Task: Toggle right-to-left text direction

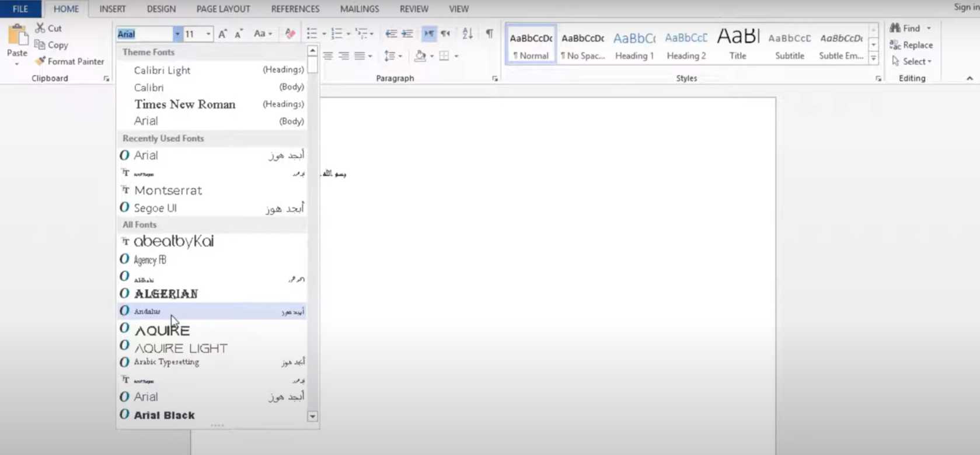Action: coord(445,34)
